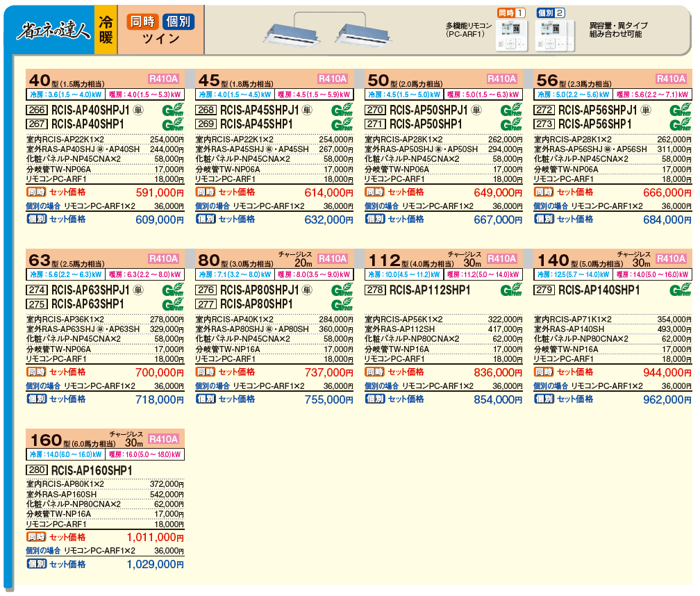Click the Green logo for RCIS-AP63SHPJ1

point(173,290)
